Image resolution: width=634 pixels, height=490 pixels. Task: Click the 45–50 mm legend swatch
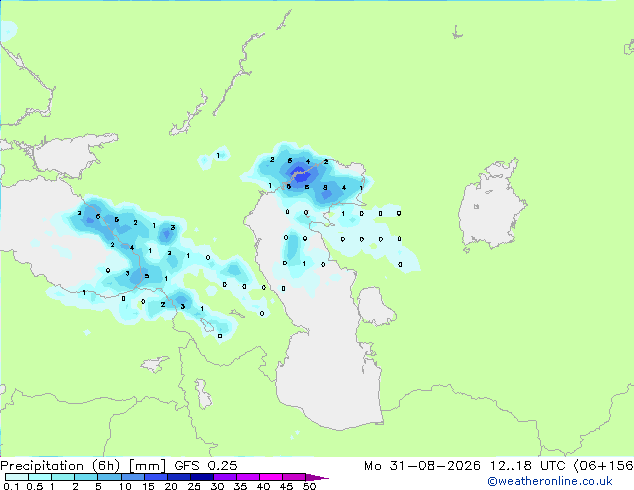(293, 477)
